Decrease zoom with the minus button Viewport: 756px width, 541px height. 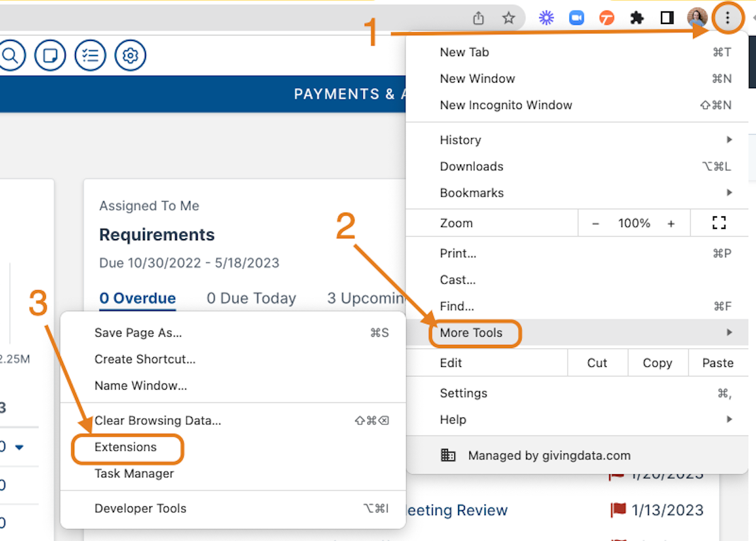[x=595, y=223]
